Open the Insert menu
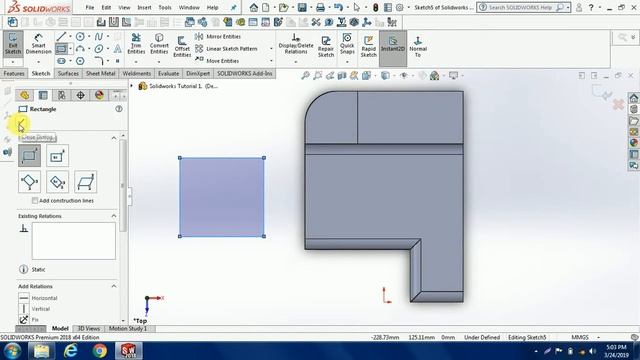Image resolution: width=640 pixels, height=360 pixels. [144, 7]
